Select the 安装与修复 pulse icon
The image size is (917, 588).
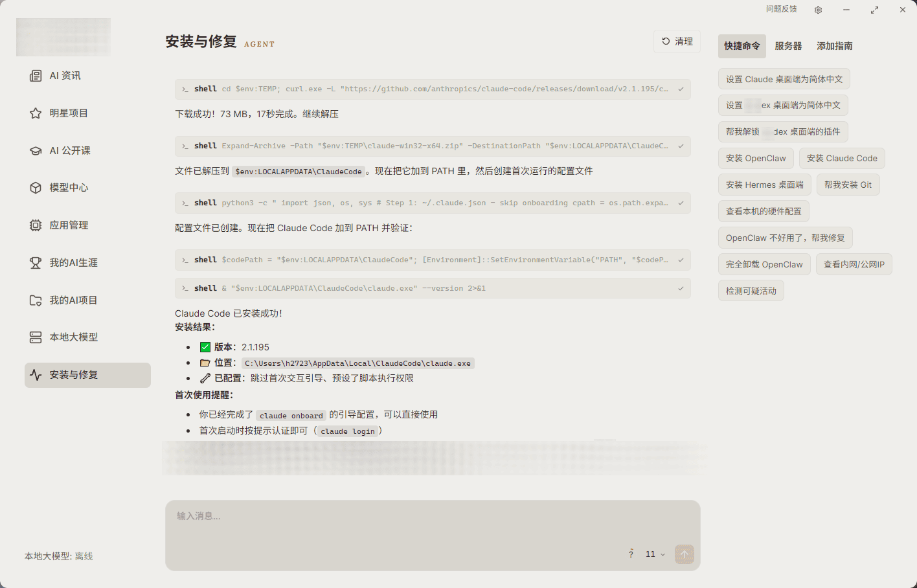[x=36, y=375]
